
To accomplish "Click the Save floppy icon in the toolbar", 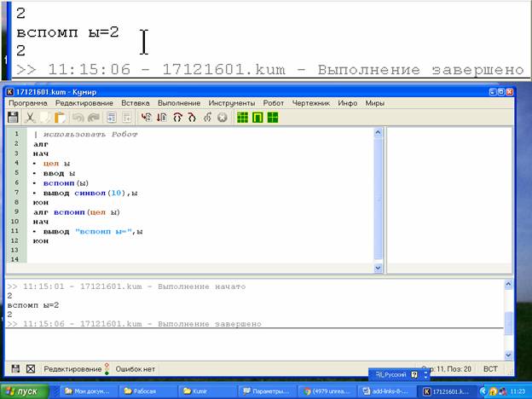I will click(14, 118).
